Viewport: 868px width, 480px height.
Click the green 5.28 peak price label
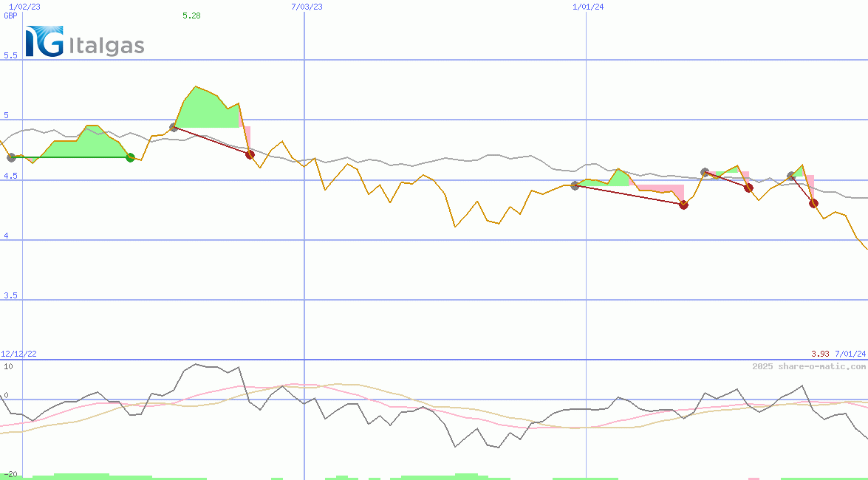[x=191, y=16]
